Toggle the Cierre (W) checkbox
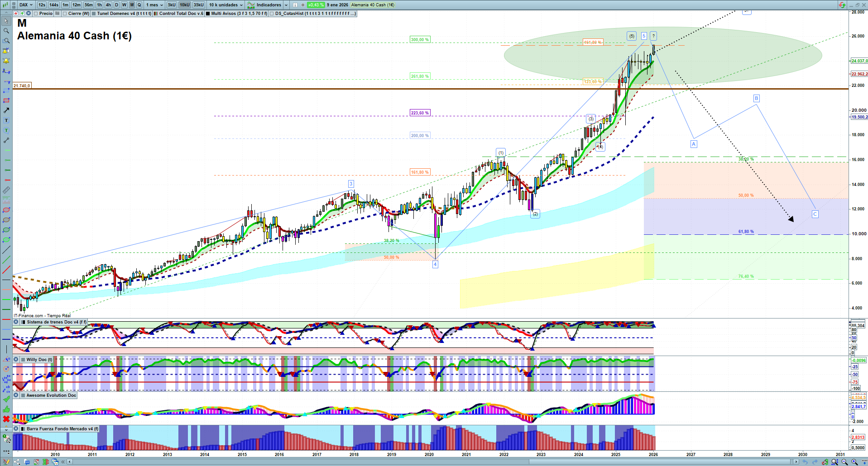 [x=65, y=14]
